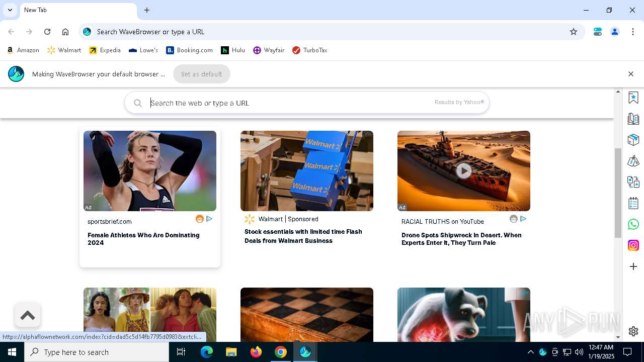Click the scrollbar down arrow

[x=618, y=338]
